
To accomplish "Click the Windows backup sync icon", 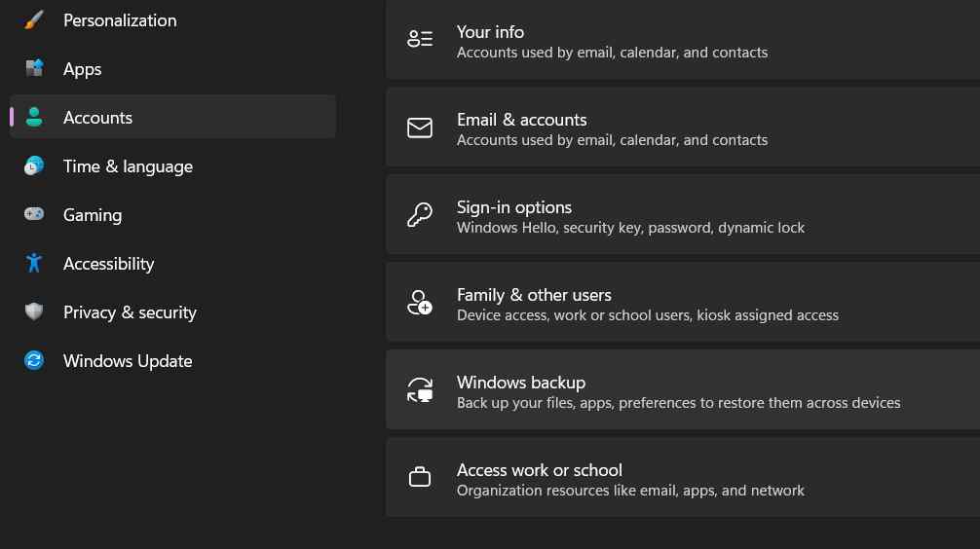I will click(420, 389).
